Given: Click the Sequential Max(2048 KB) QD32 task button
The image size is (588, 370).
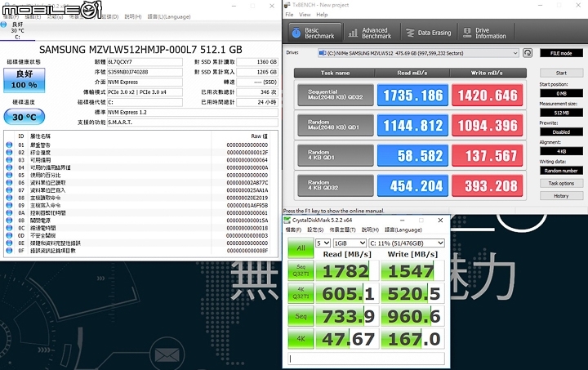Looking at the screenshot, I should [336, 95].
